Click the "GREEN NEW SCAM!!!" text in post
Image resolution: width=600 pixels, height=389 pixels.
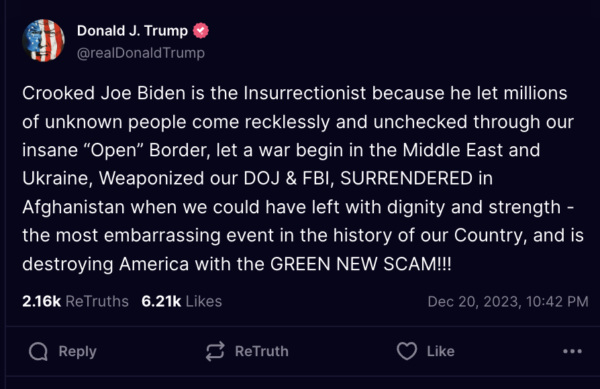pyautogui.click(x=361, y=264)
